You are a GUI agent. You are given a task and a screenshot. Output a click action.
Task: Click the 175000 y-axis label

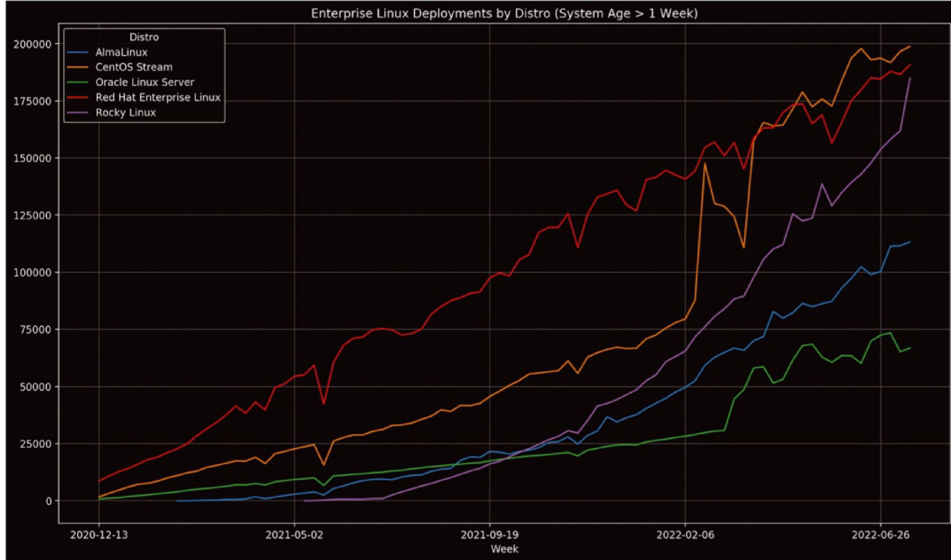click(x=32, y=101)
